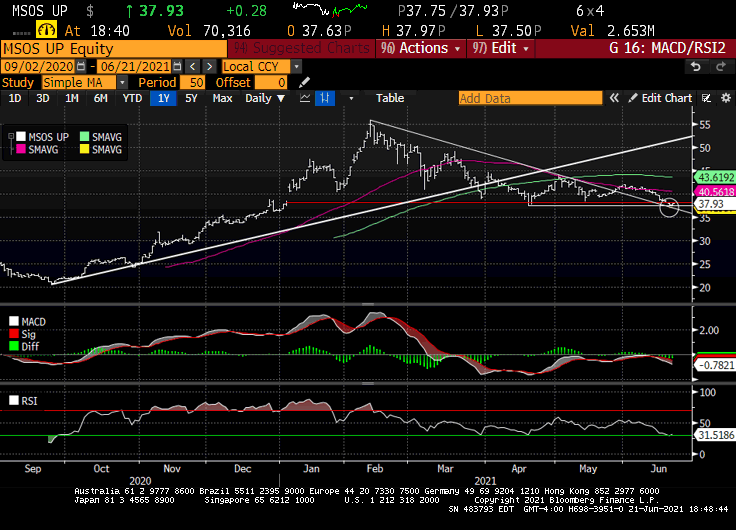Select the 6M range tab
The height and width of the screenshot is (530, 736).
click(100, 98)
